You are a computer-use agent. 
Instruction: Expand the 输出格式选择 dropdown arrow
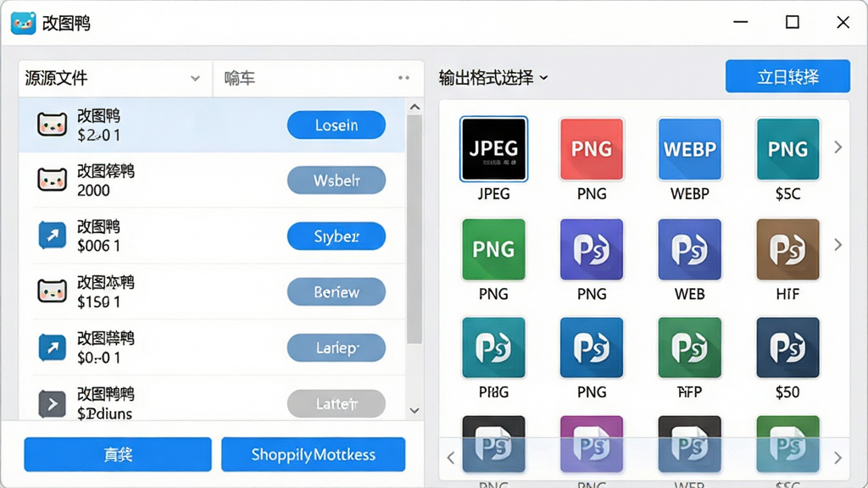543,78
